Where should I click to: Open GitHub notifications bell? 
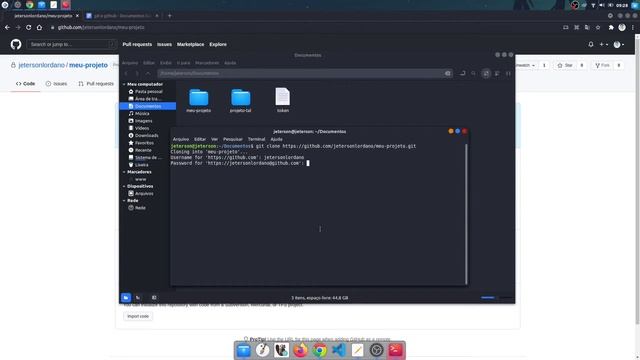click(591, 44)
